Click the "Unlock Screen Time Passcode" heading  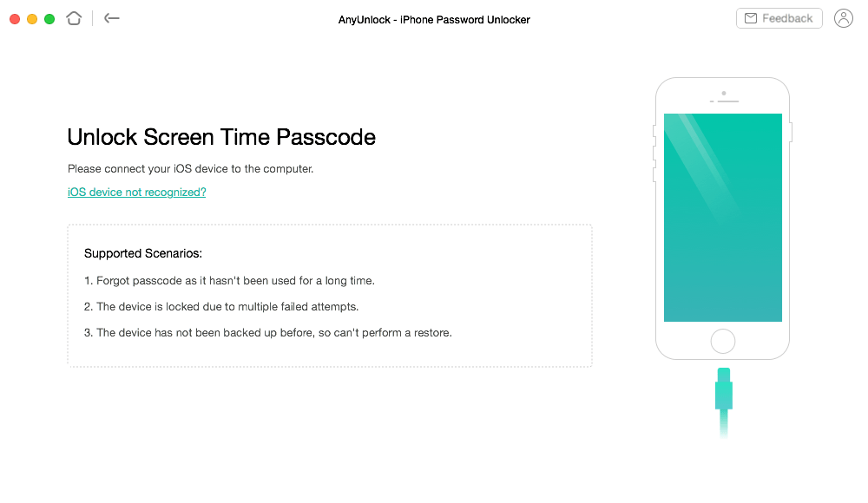point(221,137)
